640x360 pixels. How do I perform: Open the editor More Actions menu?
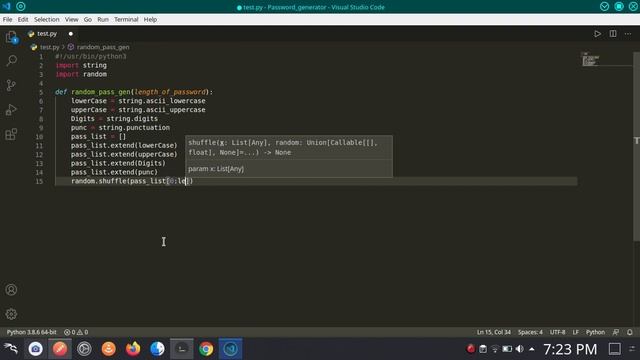[628, 34]
